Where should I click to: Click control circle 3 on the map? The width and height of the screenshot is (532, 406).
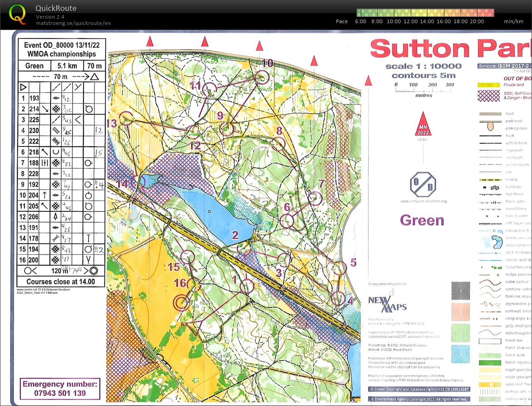pyautogui.click(x=285, y=259)
